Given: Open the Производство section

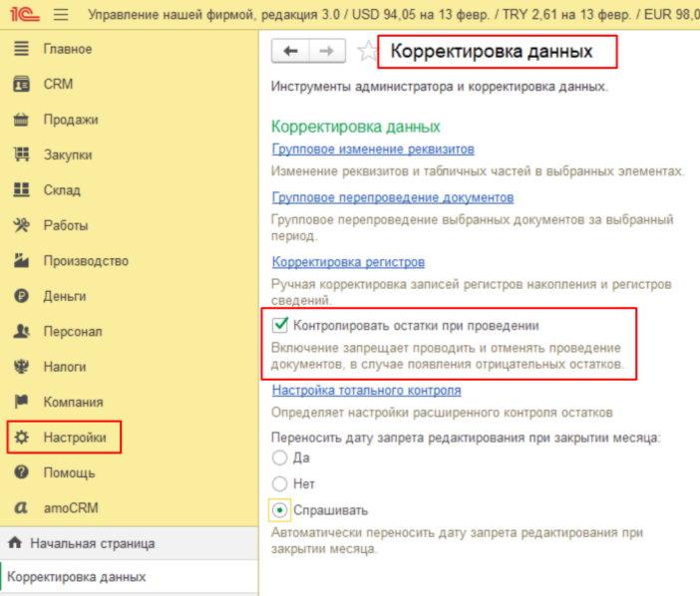Looking at the screenshot, I should tap(86, 261).
